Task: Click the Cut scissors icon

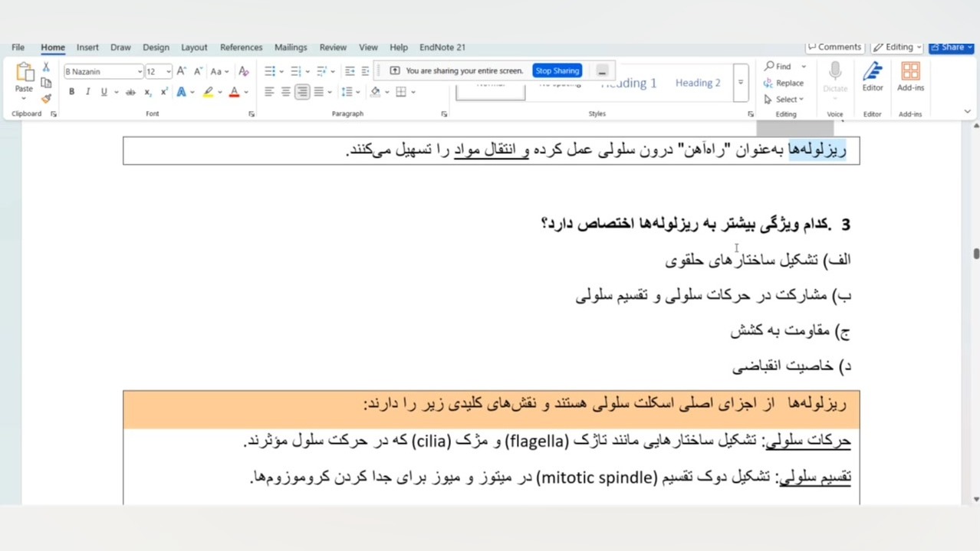Action: click(x=46, y=67)
